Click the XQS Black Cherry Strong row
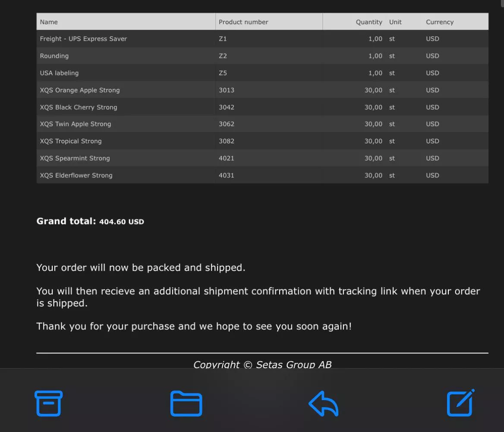 pyautogui.click(x=79, y=107)
